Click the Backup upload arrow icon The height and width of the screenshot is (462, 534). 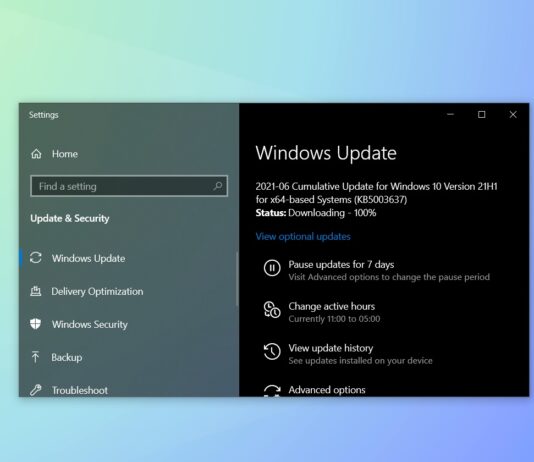click(x=35, y=357)
